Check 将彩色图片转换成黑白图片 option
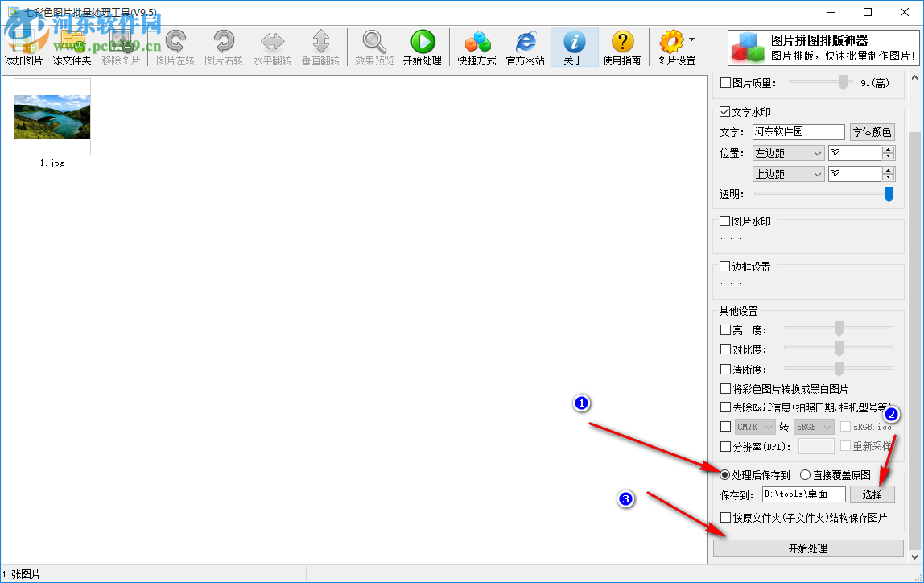The image size is (924, 583). (726, 389)
